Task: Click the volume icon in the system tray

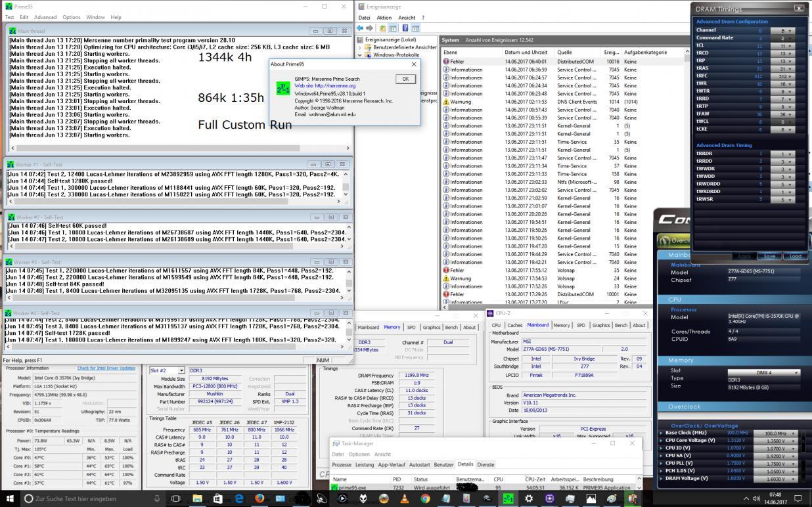Action: coord(756,498)
